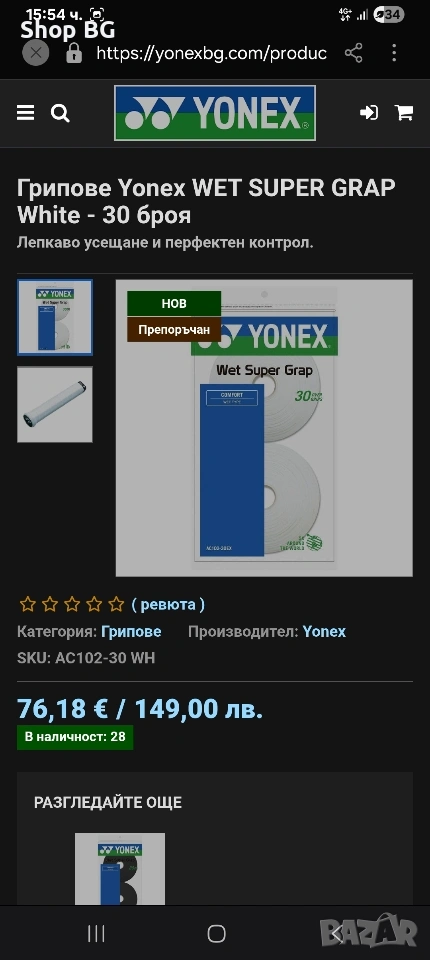Viewport: 430px width, 960px height.
Task: Tap the Android recent apps button
Action: [96, 933]
